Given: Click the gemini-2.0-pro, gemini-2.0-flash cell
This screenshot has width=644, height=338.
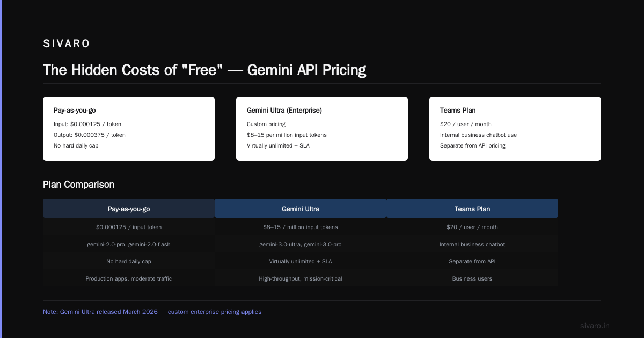Looking at the screenshot, I should [129, 244].
